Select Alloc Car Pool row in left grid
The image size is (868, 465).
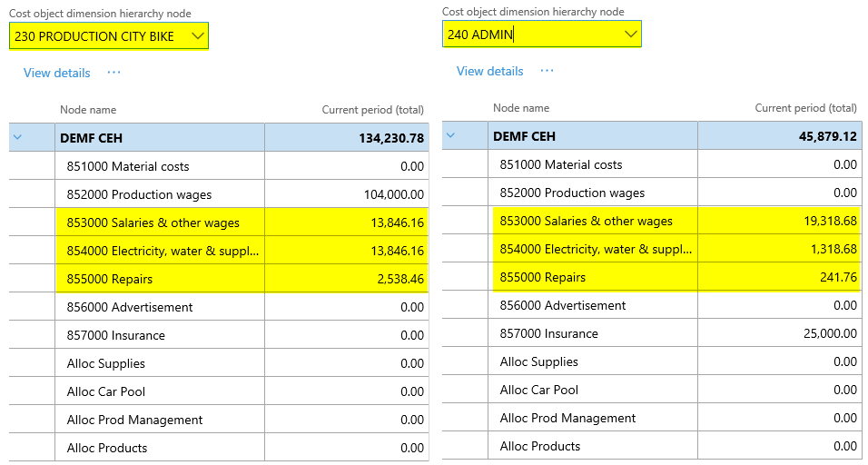tap(105, 391)
